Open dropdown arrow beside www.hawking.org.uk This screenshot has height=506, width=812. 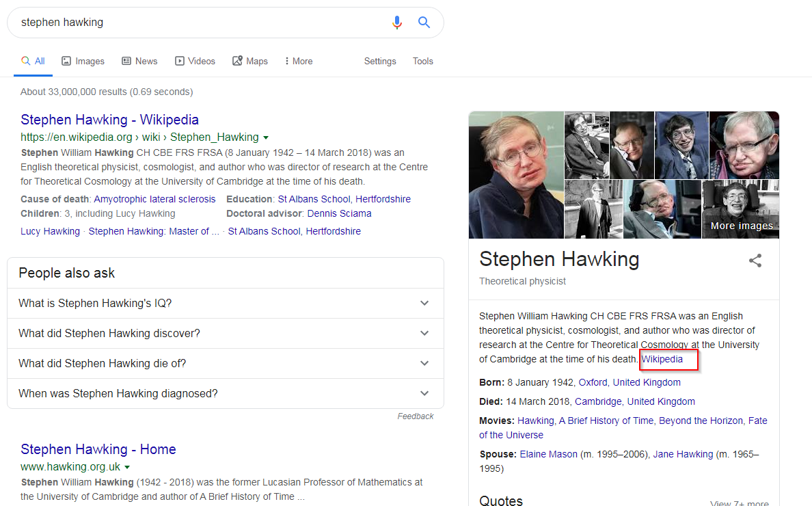(x=127, y=467)
